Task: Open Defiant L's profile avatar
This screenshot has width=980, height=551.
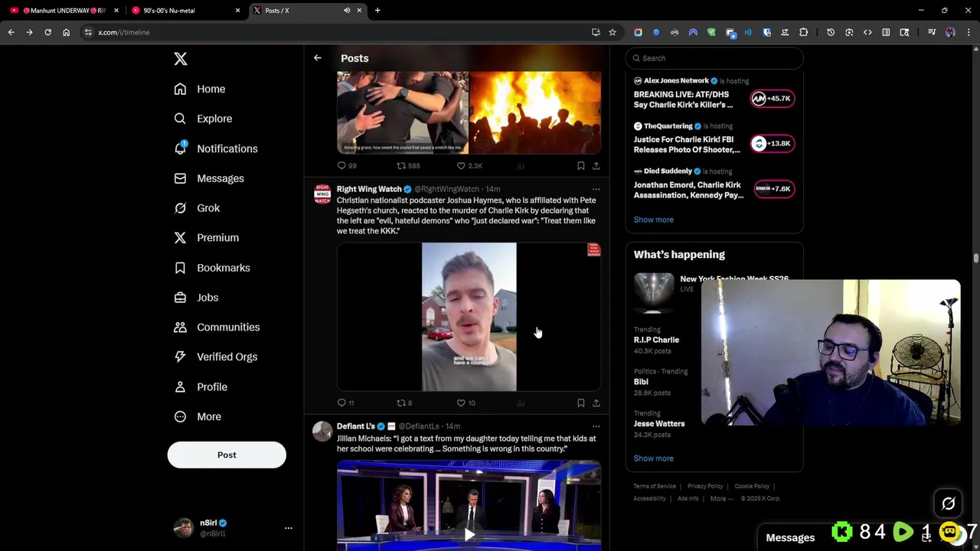Action: [322, 431]
